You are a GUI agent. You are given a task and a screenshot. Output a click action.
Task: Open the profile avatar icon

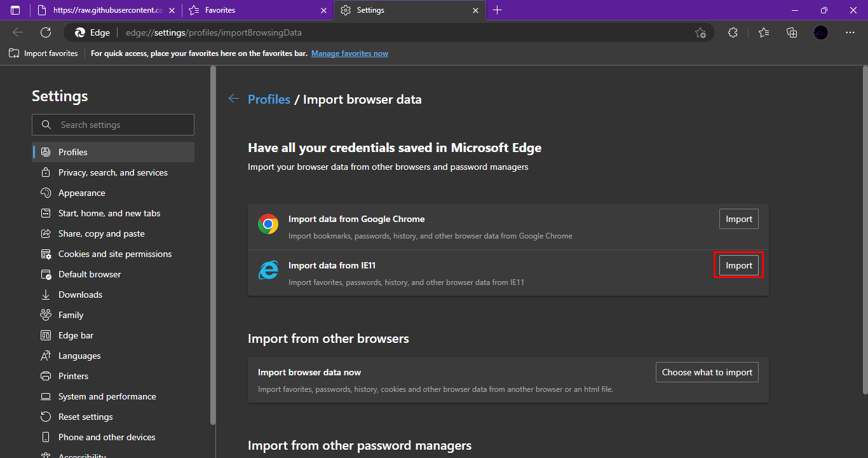(821, 32)
